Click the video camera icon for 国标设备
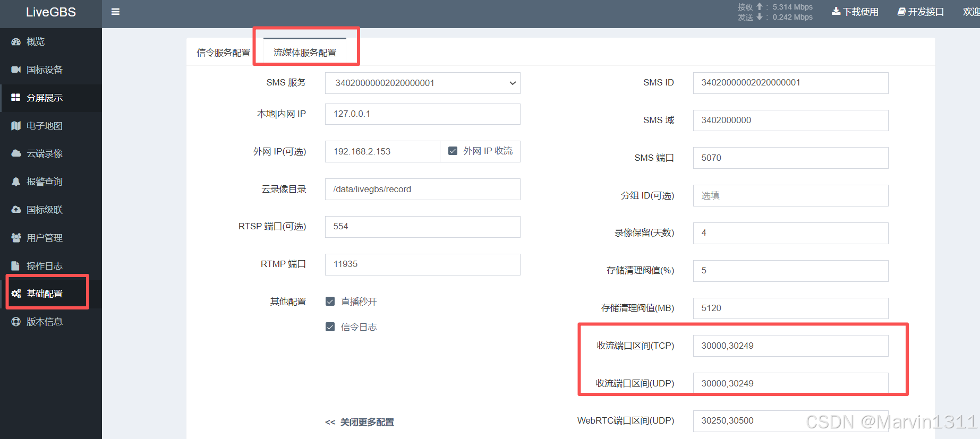This screenshot has width=980, height=439. click(x=16, y=70)
